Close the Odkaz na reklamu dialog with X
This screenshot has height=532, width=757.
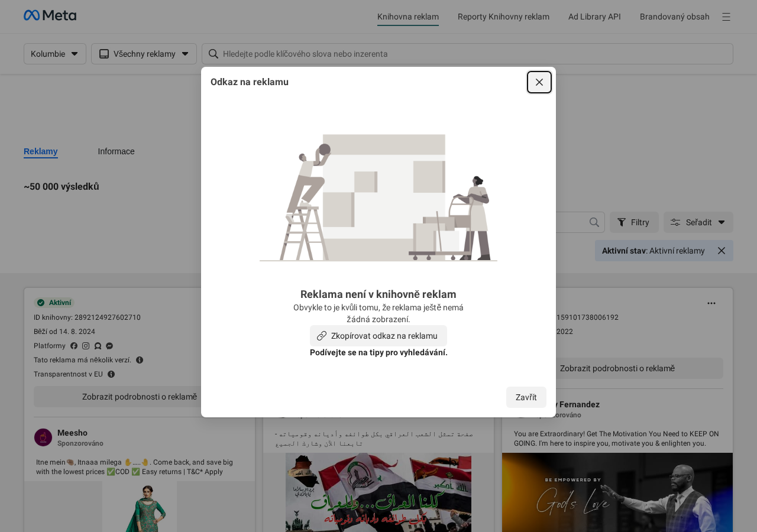pos(539,82)
